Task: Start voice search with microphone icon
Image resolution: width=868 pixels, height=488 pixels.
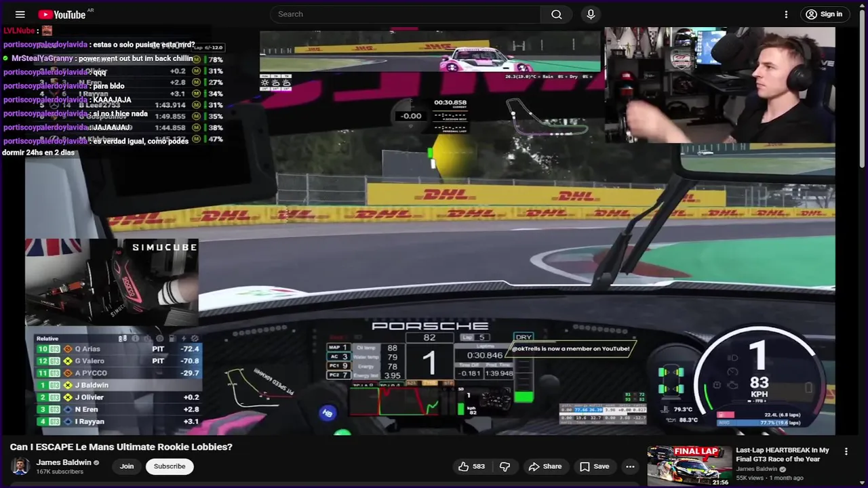Action: click(591, 14)
